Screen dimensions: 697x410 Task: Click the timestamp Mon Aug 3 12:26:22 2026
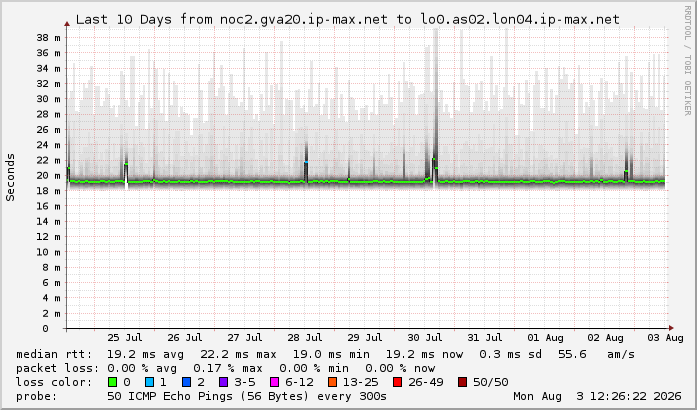point(597,396)
